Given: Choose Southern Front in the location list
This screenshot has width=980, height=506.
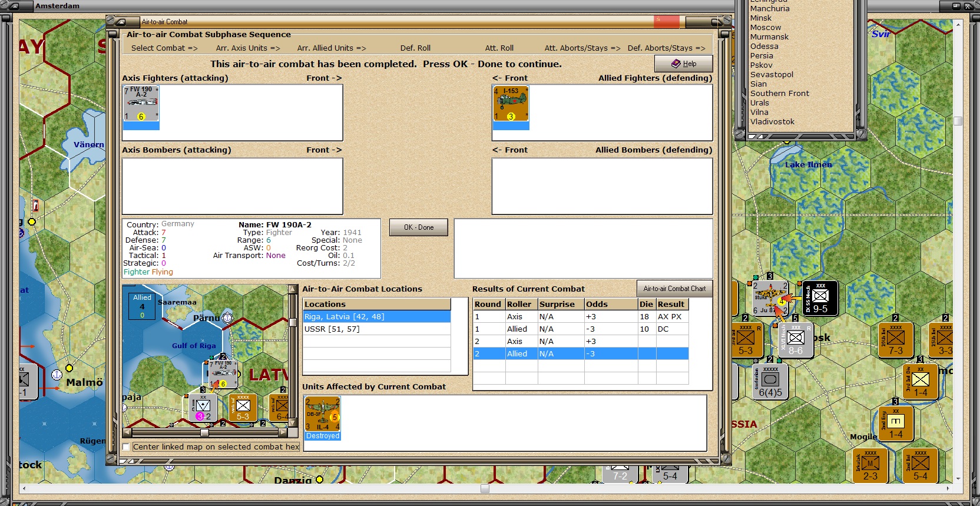Looking at the screenshot, I should 780,94.
